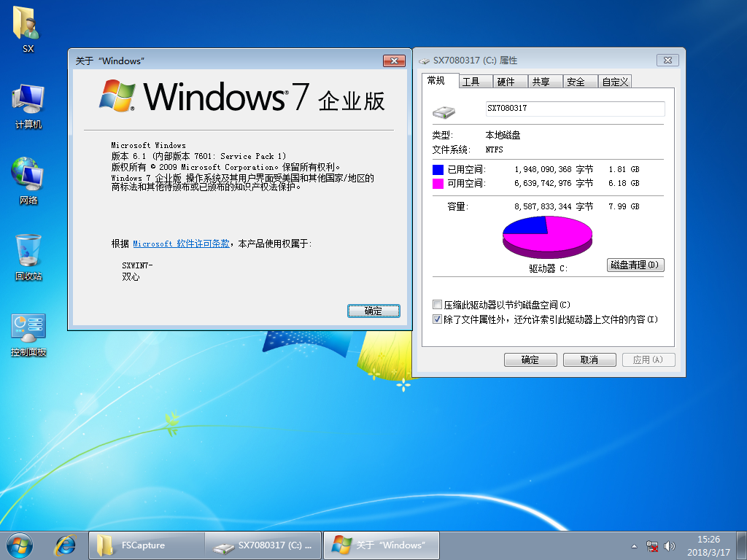Click the NTFS file system value
Screen dimensions: 747x560
[494, 149]
